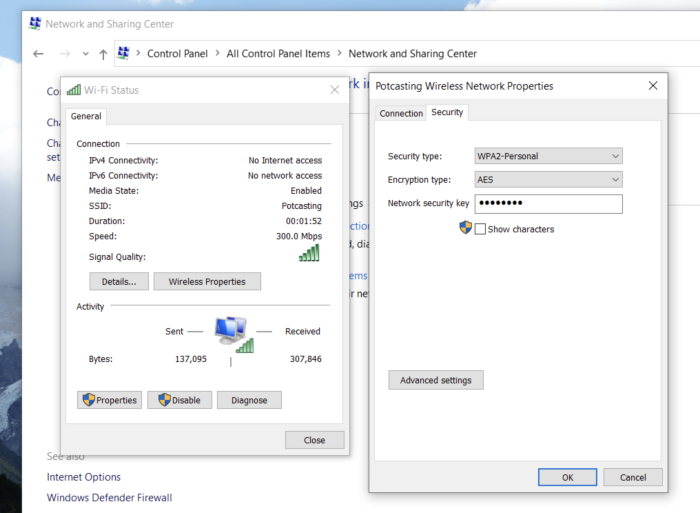Click the Back arrow in navigation bar
This screenshot has height=513, width=700.
(x=38, y=54)
